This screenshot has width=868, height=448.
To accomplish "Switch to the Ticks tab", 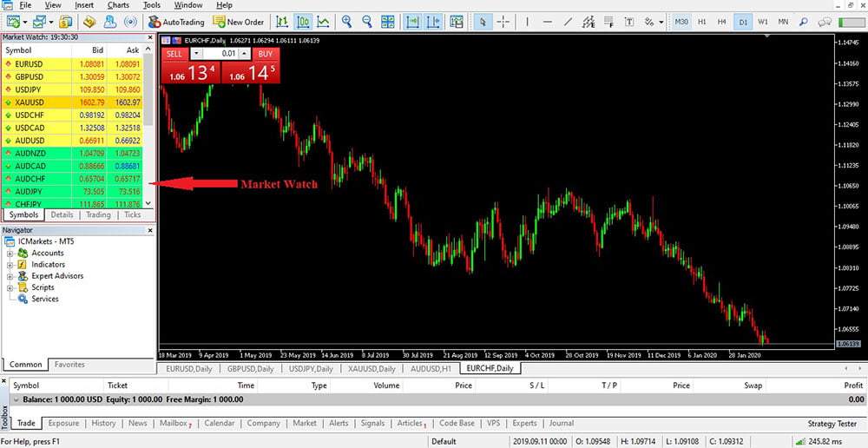I will [132, 214].
